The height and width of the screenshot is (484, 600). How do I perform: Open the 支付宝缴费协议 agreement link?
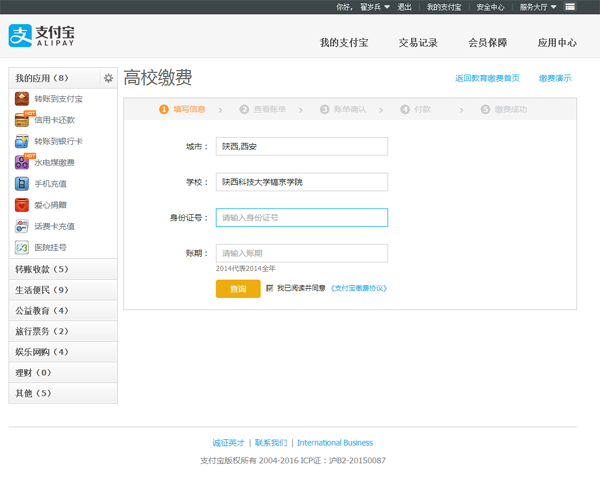pos(359,288)
